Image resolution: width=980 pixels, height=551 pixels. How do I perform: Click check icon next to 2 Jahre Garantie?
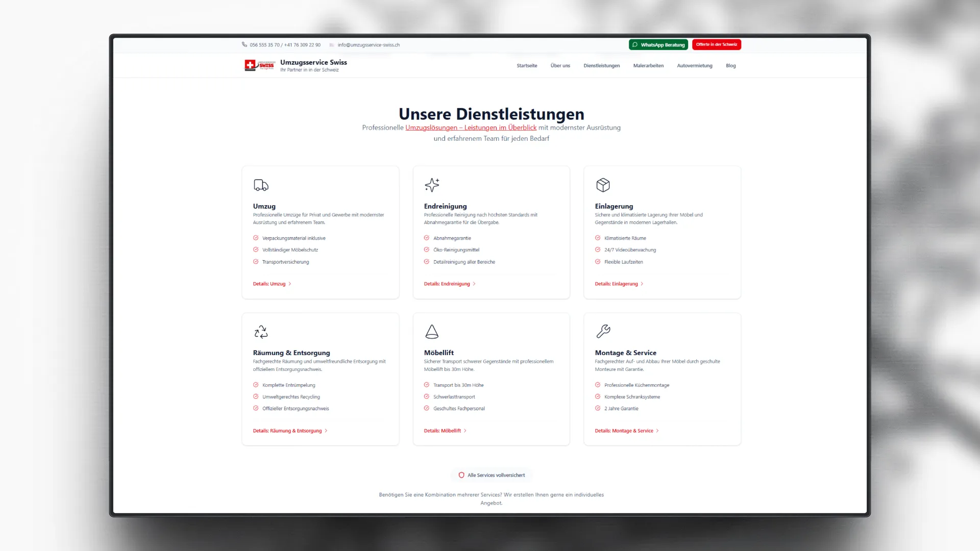point(598,408)
